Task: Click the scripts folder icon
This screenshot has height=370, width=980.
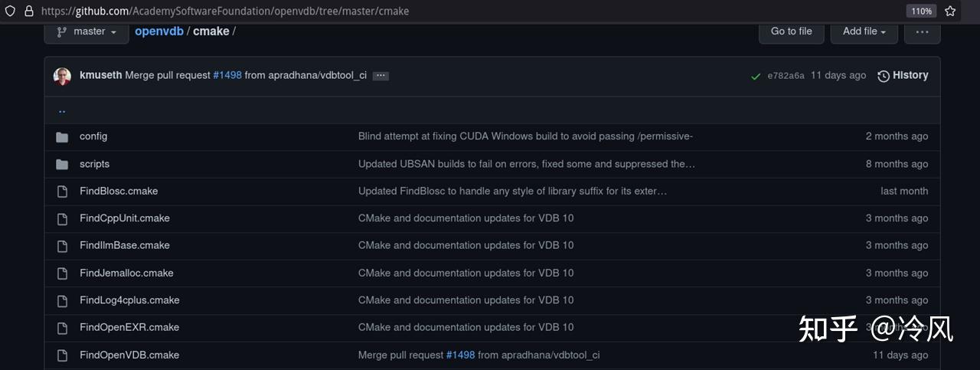Action: coord(62,164)
